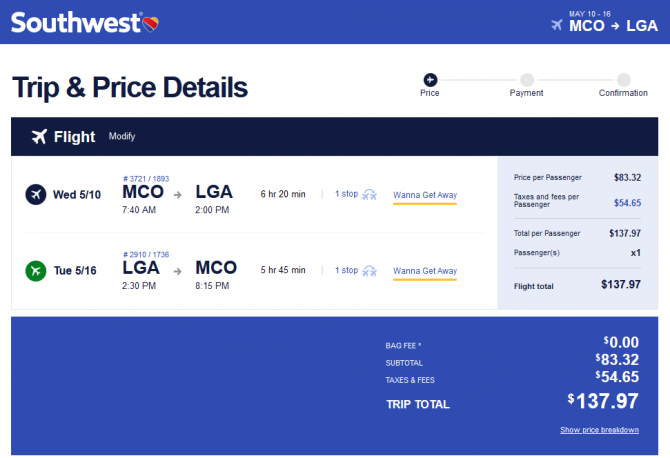Click the airplane icon beside MCO header
The height and width of the screenshot is (458, 670).
point(557,25)
